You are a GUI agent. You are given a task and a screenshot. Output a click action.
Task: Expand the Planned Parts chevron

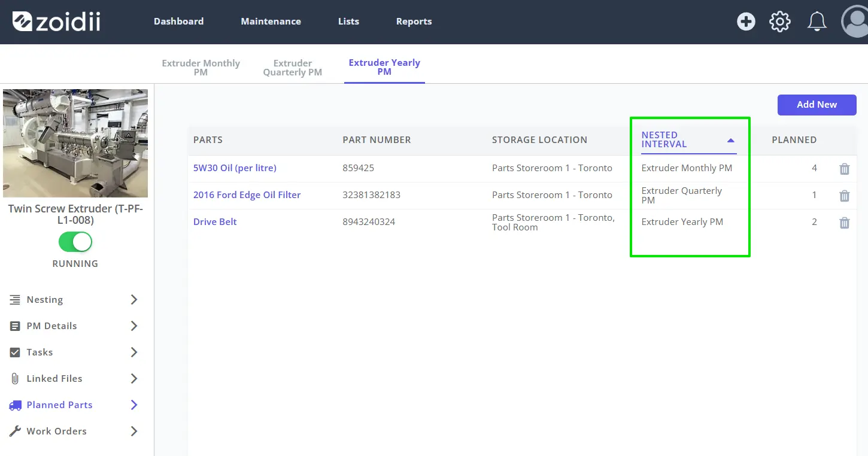[x=134, y=405]
